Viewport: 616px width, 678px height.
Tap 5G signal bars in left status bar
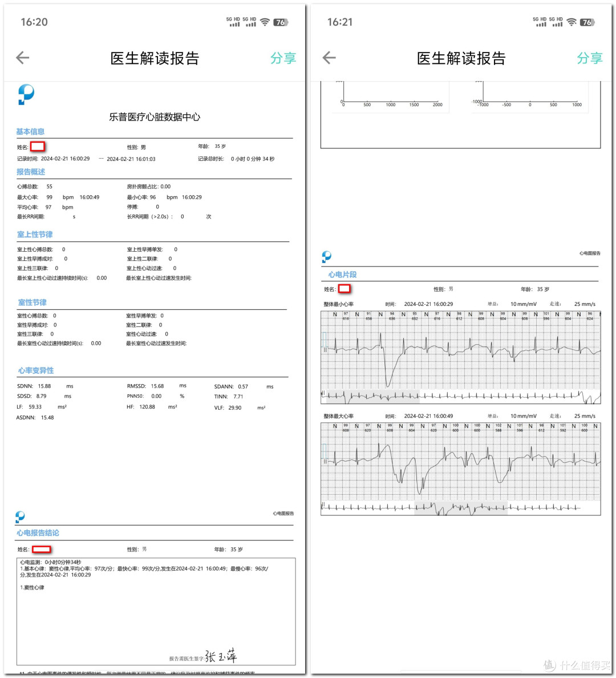[241, 22]
